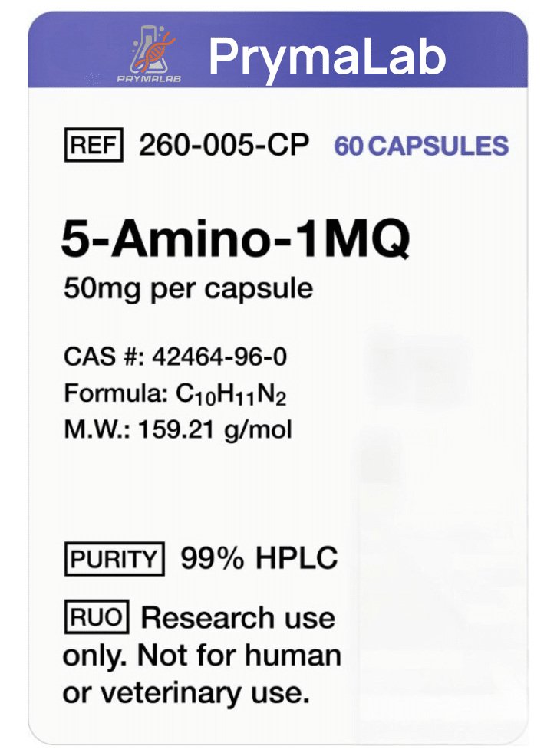Click the blurred region right of the formula
The width and height of the screenshot is (557, 756).
[x=418, y=368]
